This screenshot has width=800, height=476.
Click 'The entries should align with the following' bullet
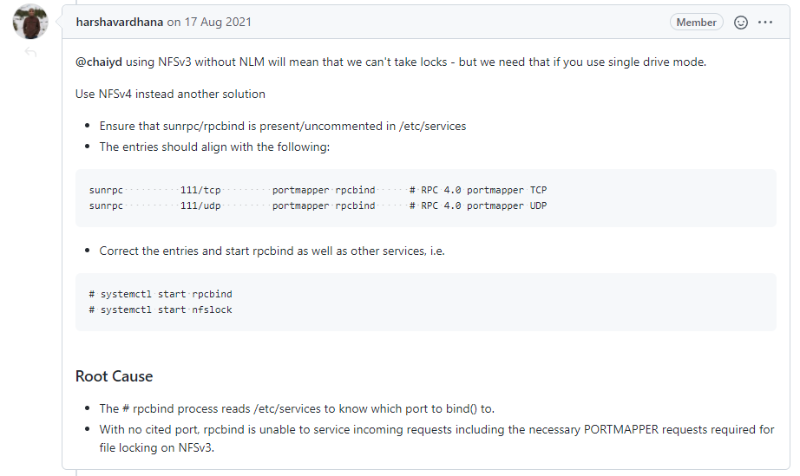pyautogui.click(x=214, y=146)
